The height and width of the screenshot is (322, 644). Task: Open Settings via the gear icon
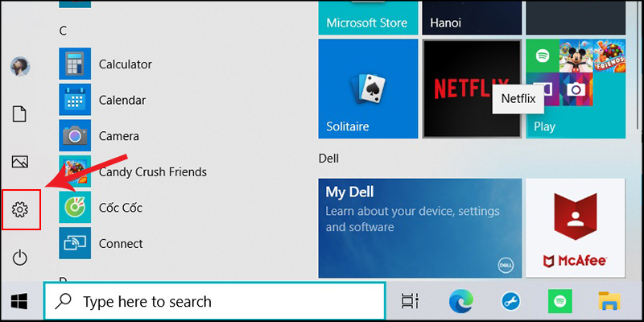[x=20, y=210]
